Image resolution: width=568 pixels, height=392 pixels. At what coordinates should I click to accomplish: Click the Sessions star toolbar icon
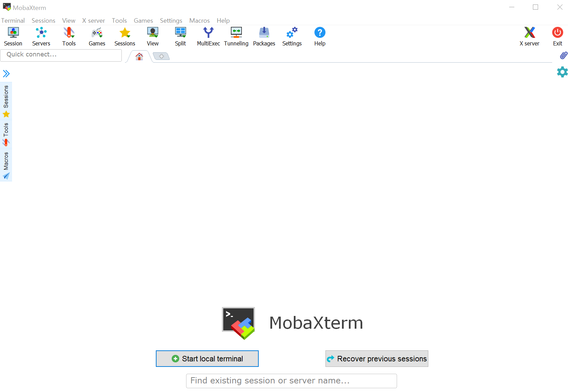click(x=125, y=36)
